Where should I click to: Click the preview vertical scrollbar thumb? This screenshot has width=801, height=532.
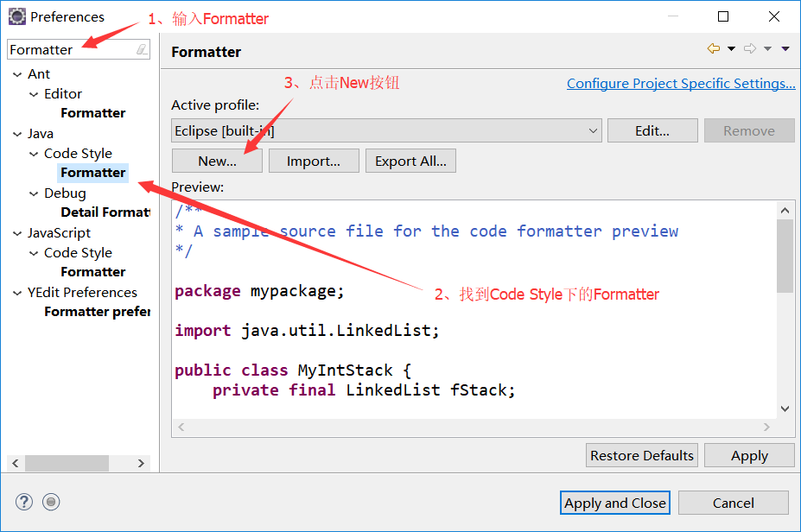click(785, 256)
